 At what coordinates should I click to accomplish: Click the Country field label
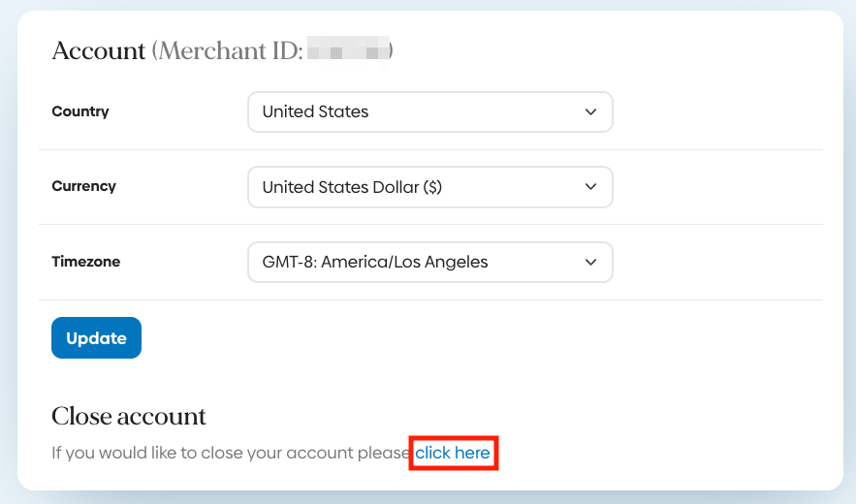[x=80, y=111]
